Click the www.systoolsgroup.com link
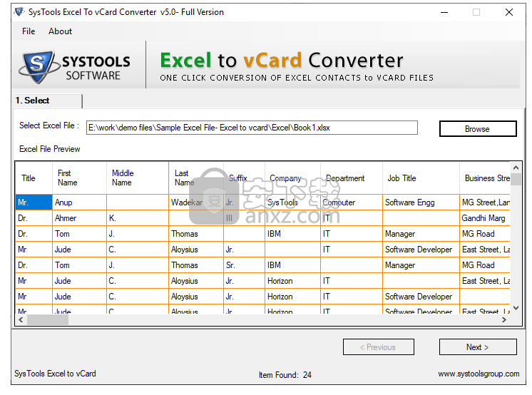The image size is (532, 395). click(x=479, y=374)
